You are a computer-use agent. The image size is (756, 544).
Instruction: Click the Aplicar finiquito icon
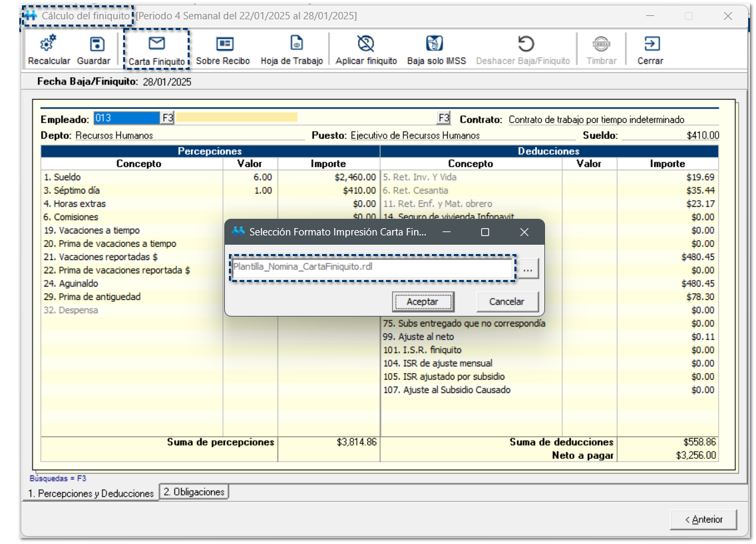coord(365,45)
